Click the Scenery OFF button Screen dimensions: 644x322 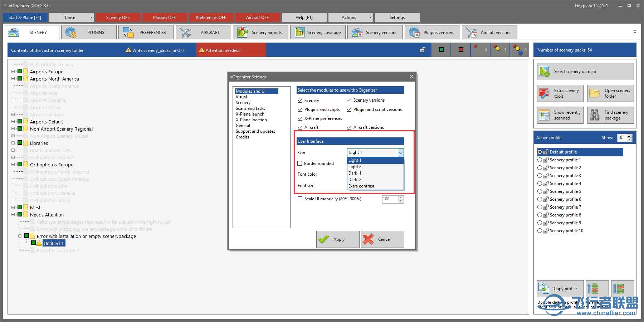coord(118,17)
